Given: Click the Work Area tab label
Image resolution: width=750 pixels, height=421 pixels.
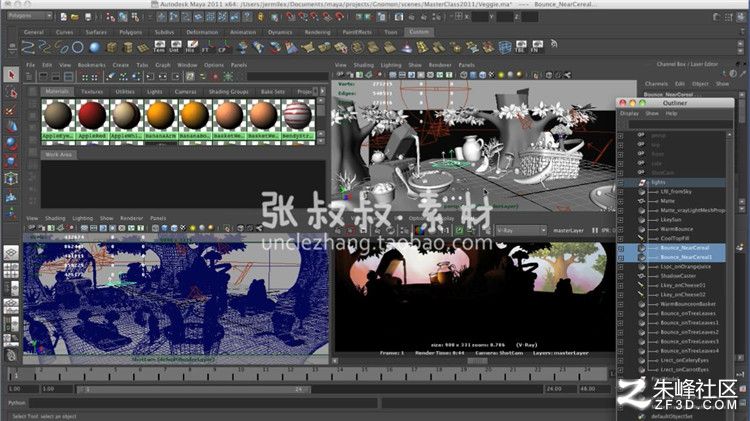Looking at the screenshot, I should point(58,155).
